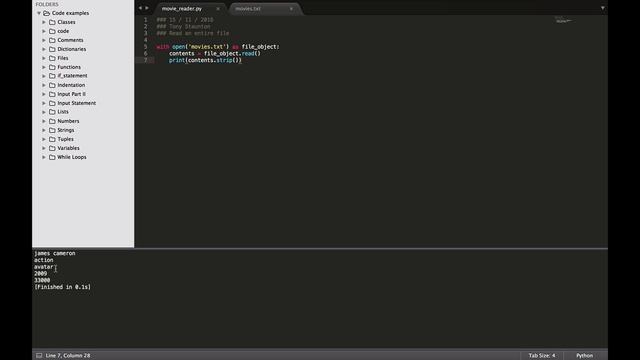Switch to the movies.txt tab
The height and width of the screenshot is (360, 640).
pyautogui.click(x=248, y=9)
